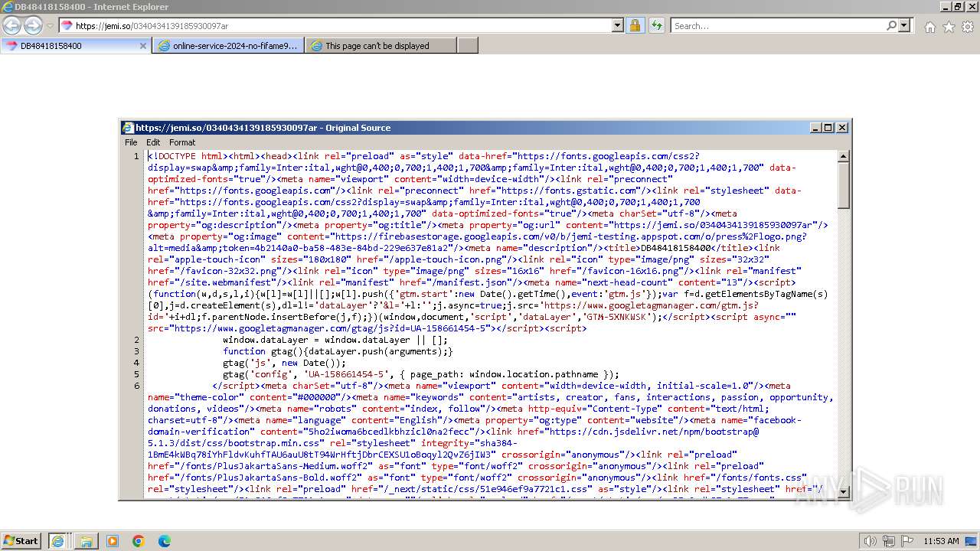Click source view scrollbar down arrow
This screenshot has width=980, height=551.
pyautogui.click(x=844, y=491)
